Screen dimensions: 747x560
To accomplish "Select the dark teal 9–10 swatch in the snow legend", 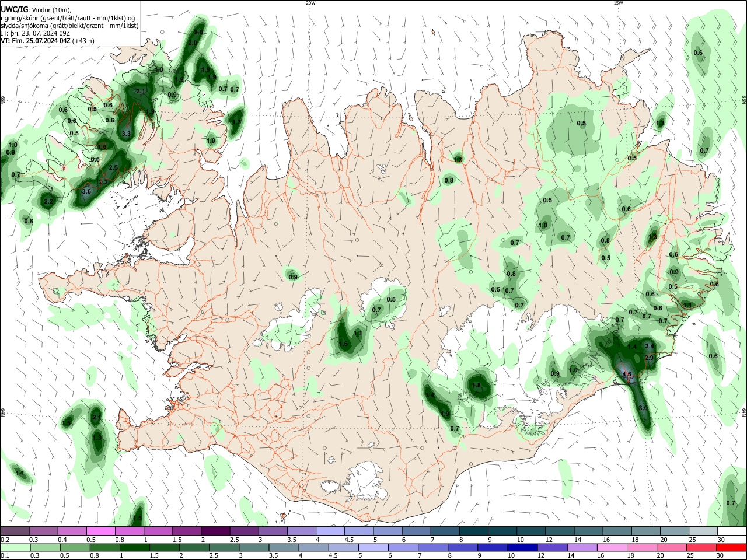I will tap(502, 531).
